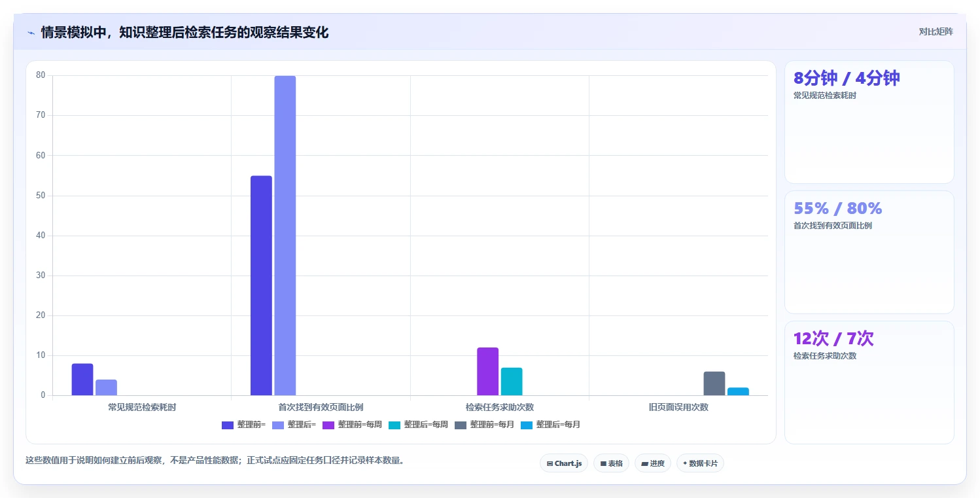The height and width of the screenshot is (498, 980).
Task: Click the blue bar for 旧页面误用次数
Action: point(738,391)
